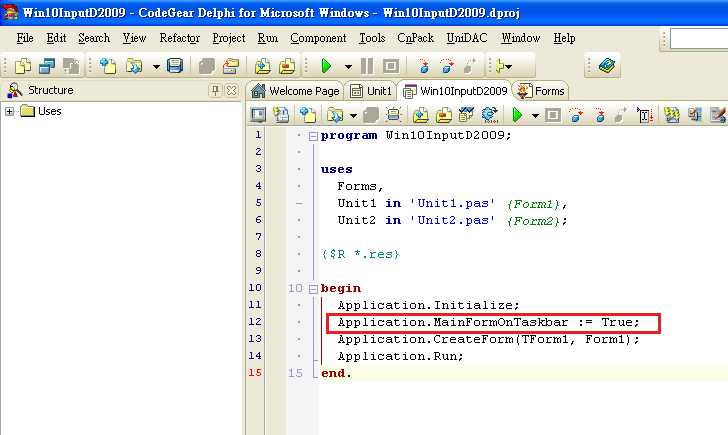This screenshot has height=435, width=728.
Task: Click Step Over icon in editor toolbar
Action: click(576, 115)
